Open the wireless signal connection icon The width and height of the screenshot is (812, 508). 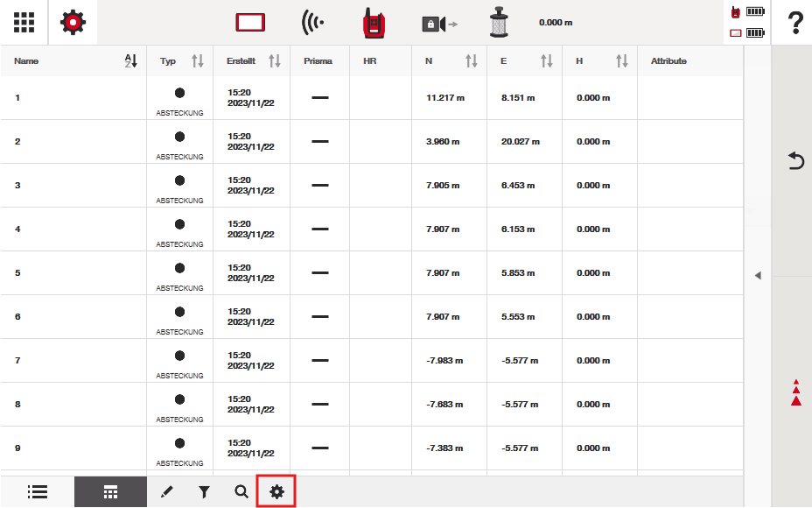coord(313,23)
